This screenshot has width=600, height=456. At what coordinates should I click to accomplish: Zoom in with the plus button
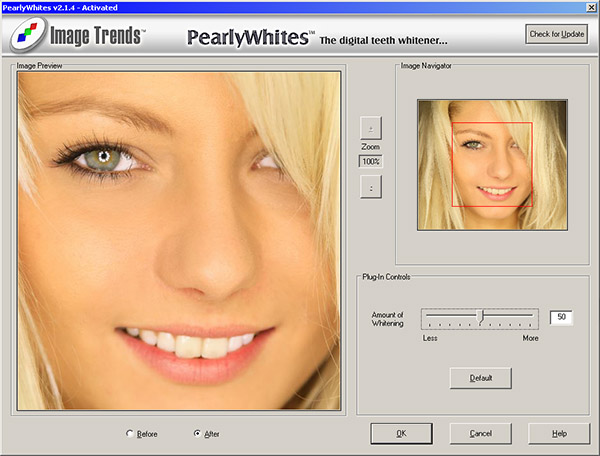click(371, 128)
